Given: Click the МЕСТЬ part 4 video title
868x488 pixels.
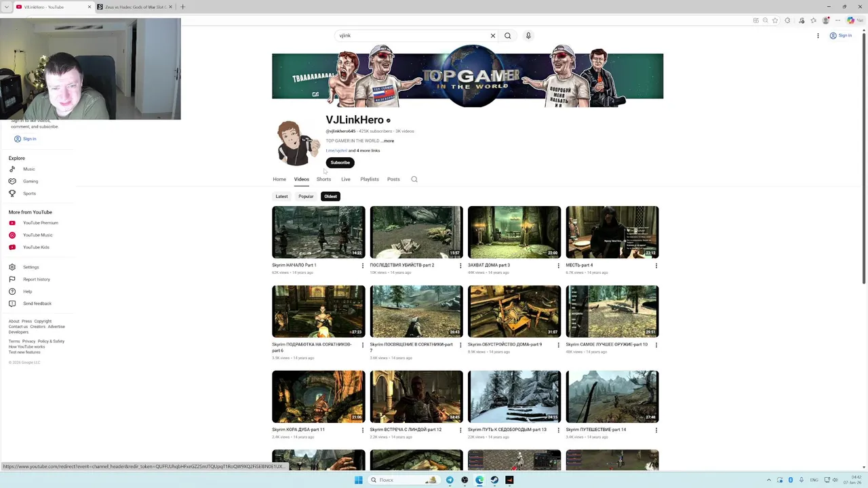Looking at the screenshot, I should pos(579,265).
